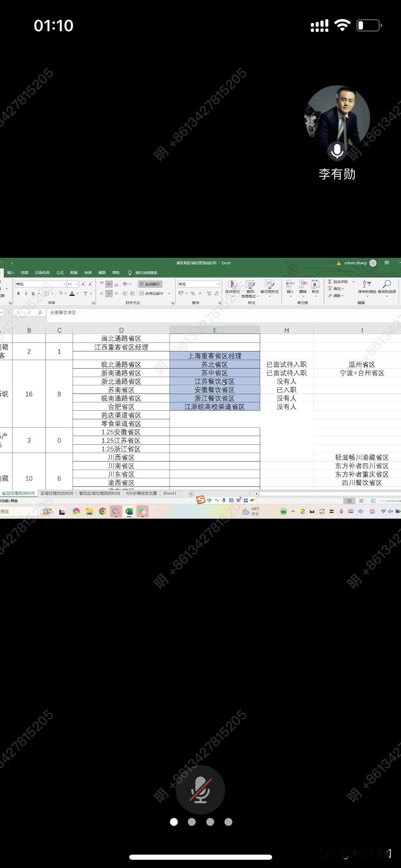
Task: Toggle the 自动换行 wrap text button
Action: tap(150, 284)
